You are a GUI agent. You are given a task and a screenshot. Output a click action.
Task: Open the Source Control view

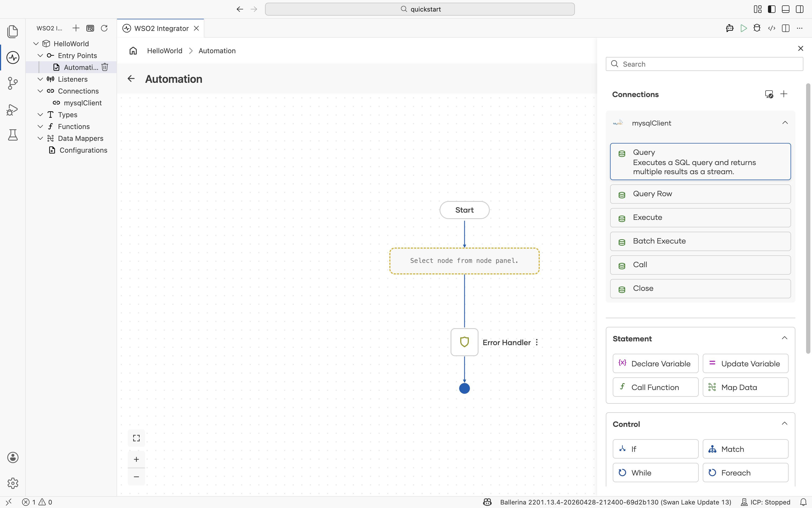pos(13,83)
